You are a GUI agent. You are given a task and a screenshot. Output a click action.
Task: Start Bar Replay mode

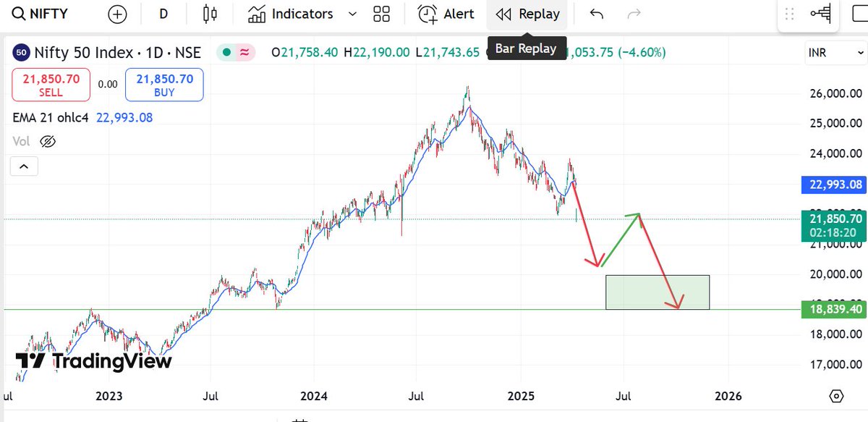528,14
